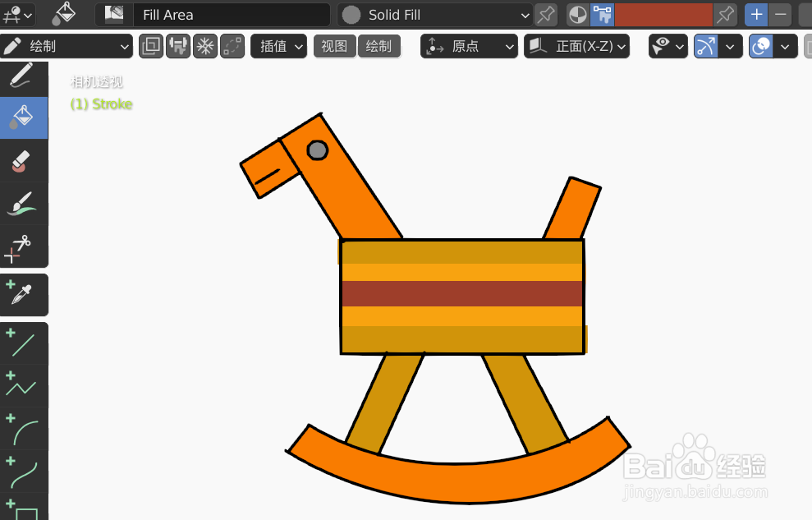Toggle the show overlays button

761,47
